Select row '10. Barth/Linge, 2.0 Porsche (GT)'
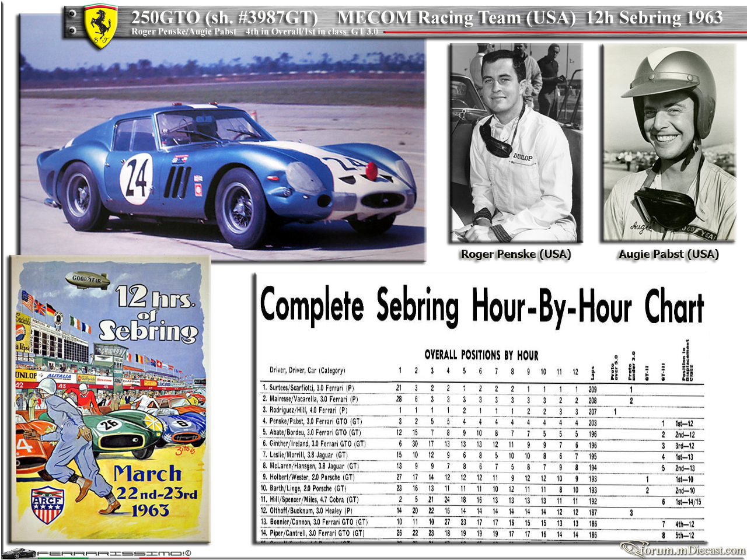The width and height of the screenshot is (747, 560). click(482, 488)
